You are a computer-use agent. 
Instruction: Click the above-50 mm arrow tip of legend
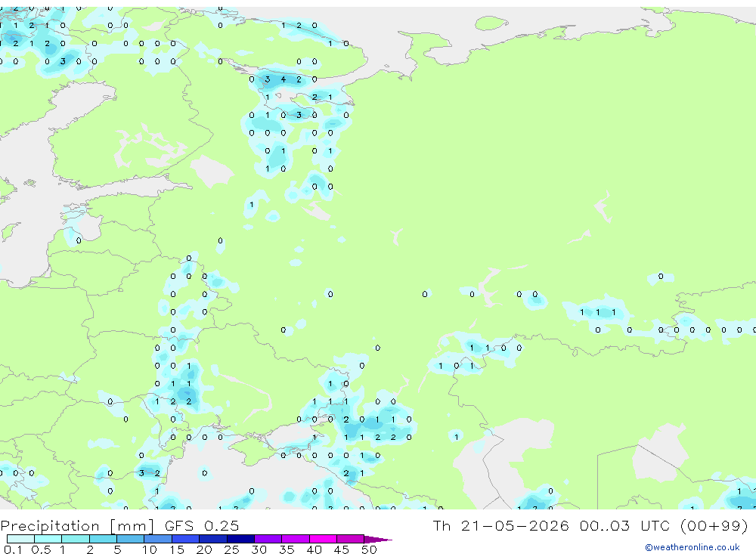pyautogui.click(x=377, y=539)
